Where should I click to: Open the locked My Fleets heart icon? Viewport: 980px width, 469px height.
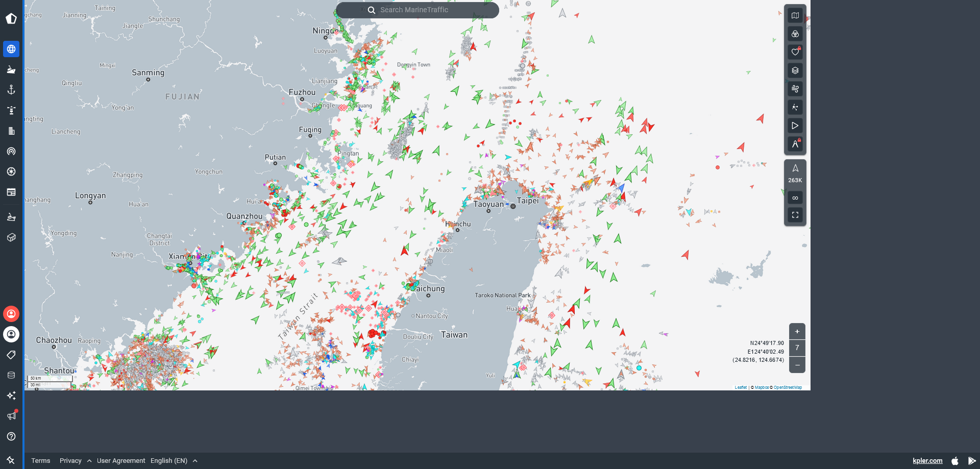coord(795,52)
